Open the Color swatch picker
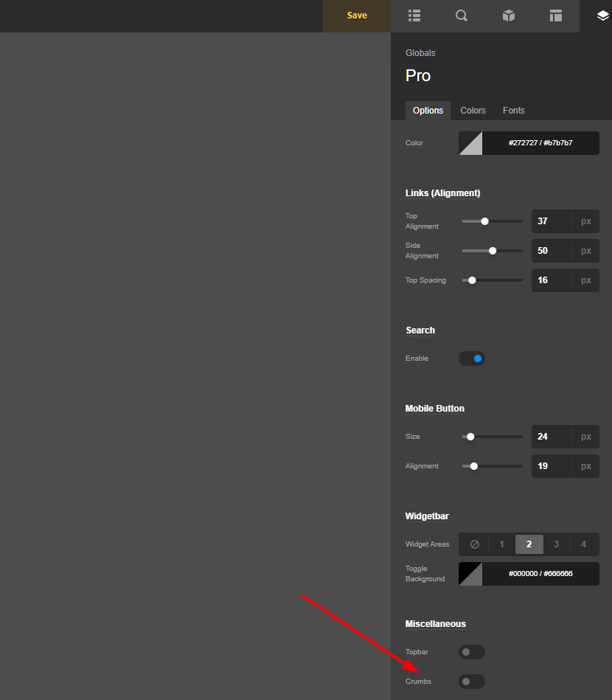Screen dimensions: 612x700 pyautogui.click(x=470, y=143)
